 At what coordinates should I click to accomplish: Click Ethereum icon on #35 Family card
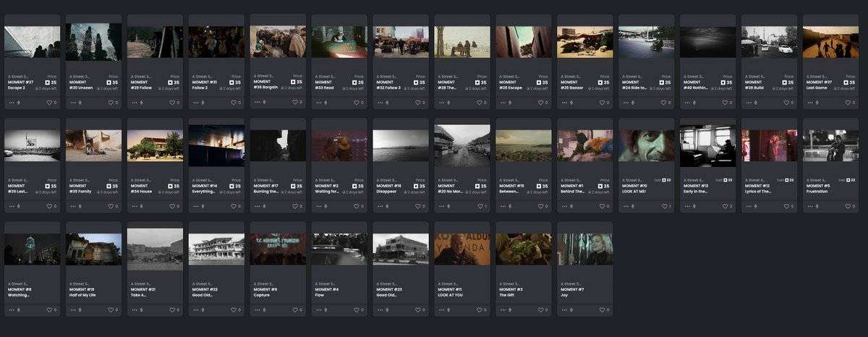(x=80, y=206)
